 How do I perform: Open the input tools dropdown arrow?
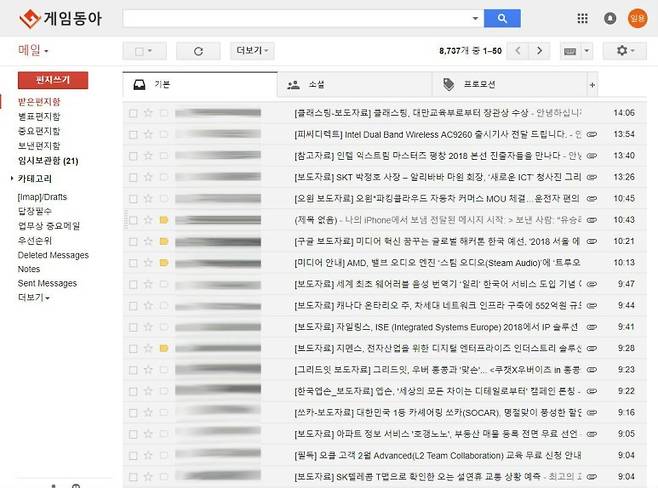(x=587, y=51)
